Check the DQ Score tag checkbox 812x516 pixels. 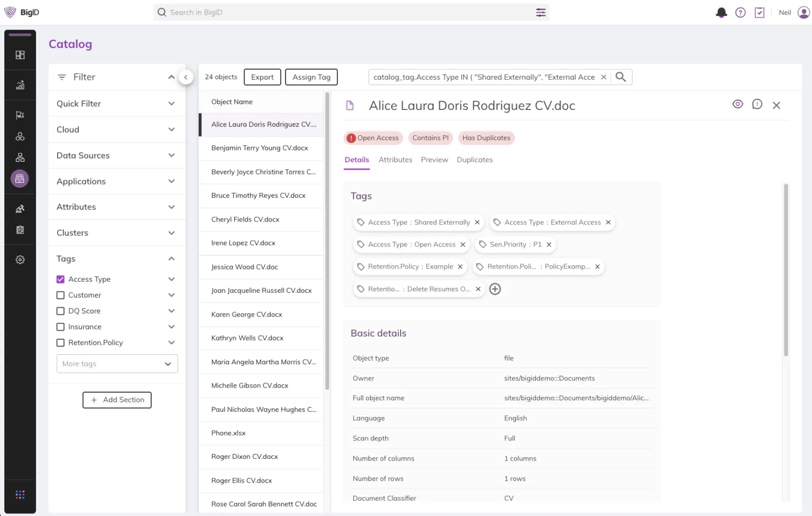tap(60, 311)
